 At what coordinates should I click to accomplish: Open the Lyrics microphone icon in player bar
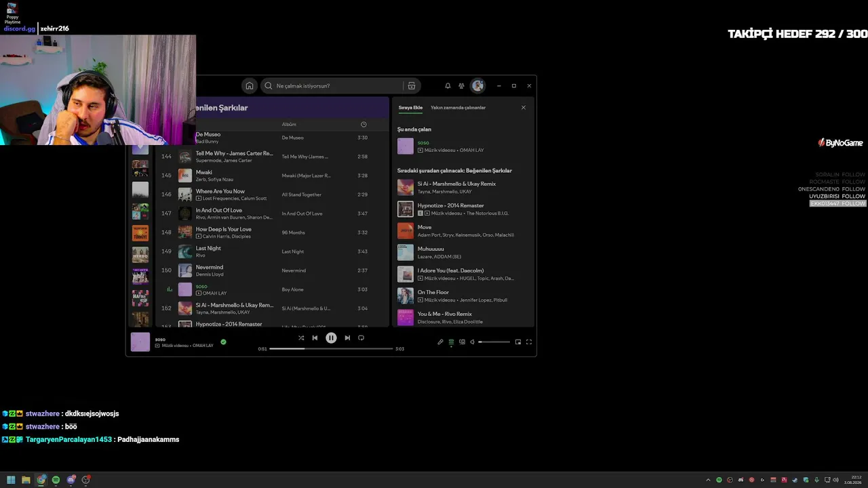coord(440,342)
